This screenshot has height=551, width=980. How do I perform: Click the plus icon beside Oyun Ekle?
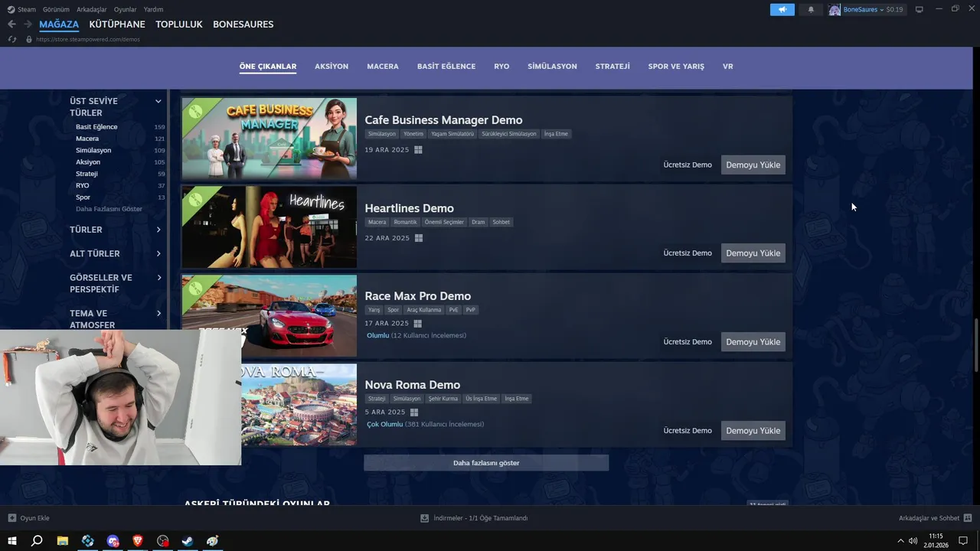11,518
